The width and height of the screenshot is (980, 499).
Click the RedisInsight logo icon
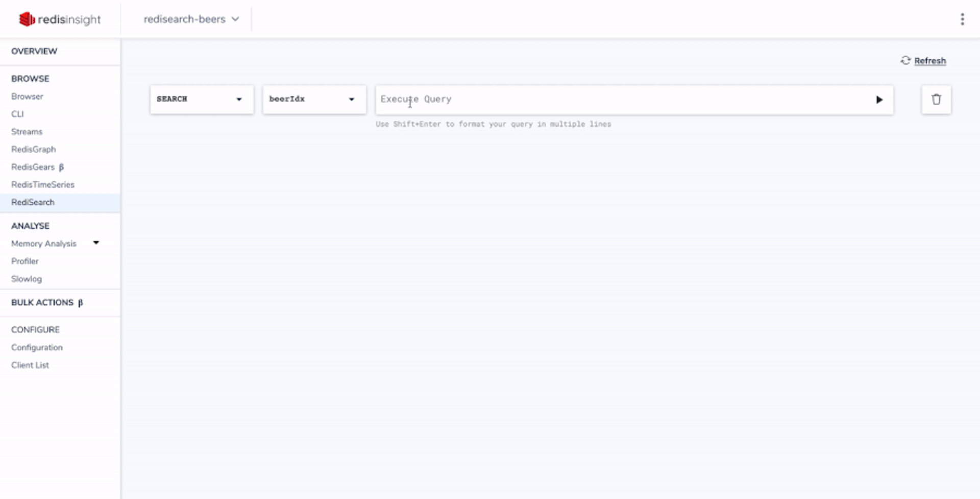click(27, 19)
